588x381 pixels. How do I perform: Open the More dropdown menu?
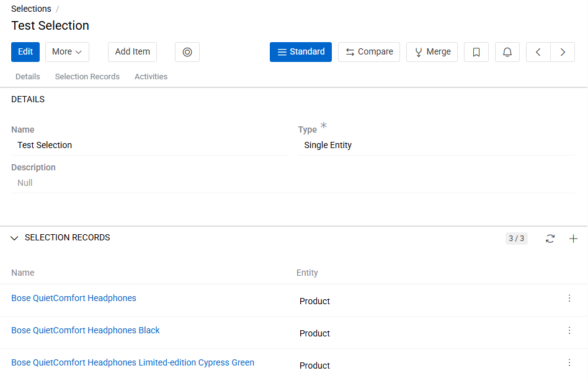click(x=67, y=52)
